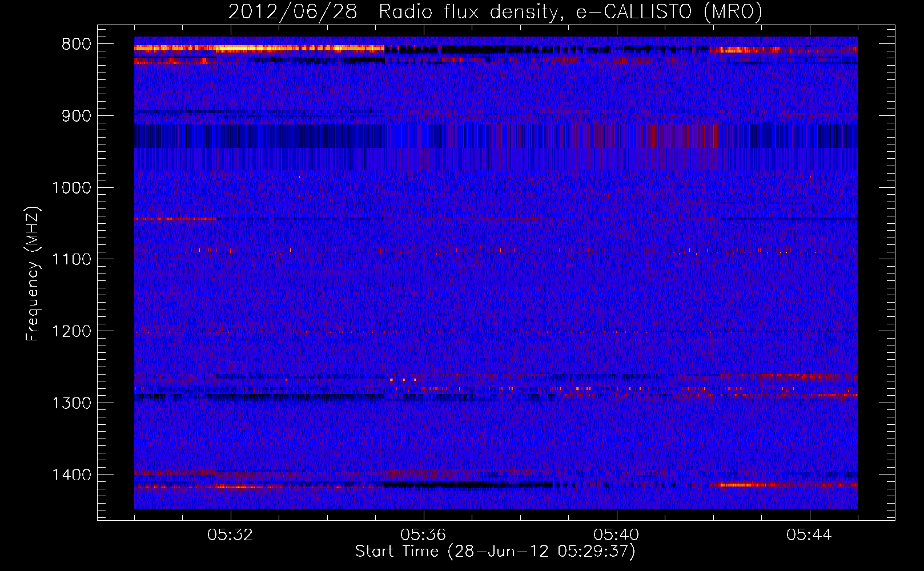Click the 05:40 time tick label
The image size is (924, 571).
[616, 535]
